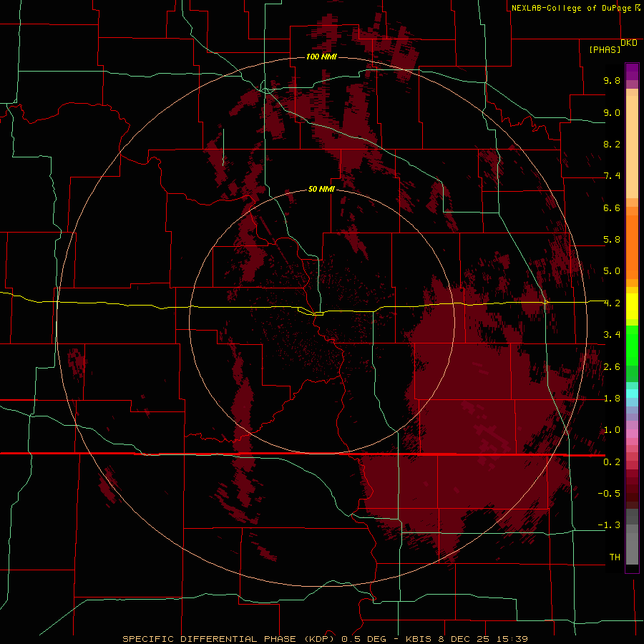Click the -0.5 scale value
Image resolution: width=644 pixels, height=644 pixels.
coord(609,494)
